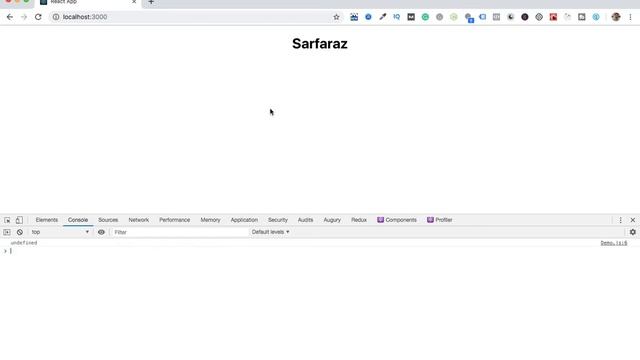
Task: Open the source link for the undefined log
Action: 613,243
